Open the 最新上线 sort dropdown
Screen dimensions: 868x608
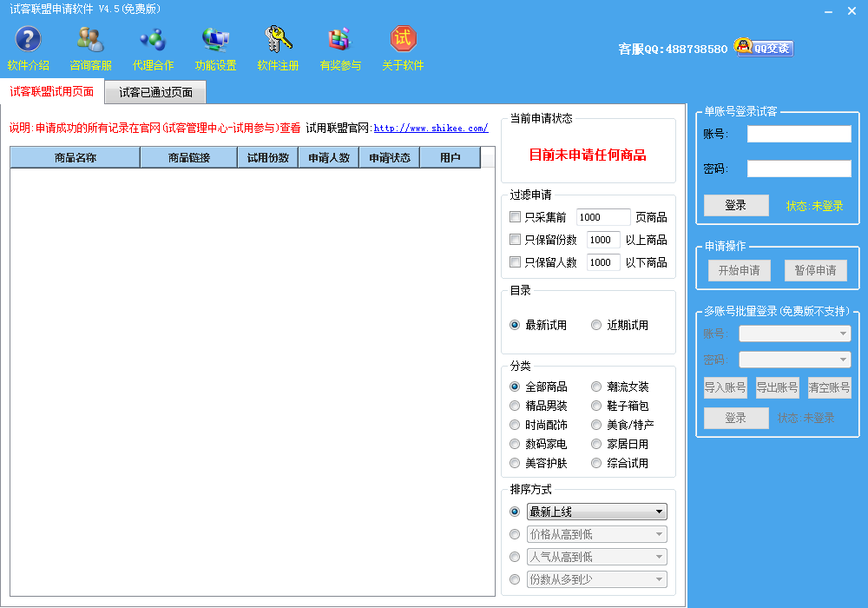(597, 512)
